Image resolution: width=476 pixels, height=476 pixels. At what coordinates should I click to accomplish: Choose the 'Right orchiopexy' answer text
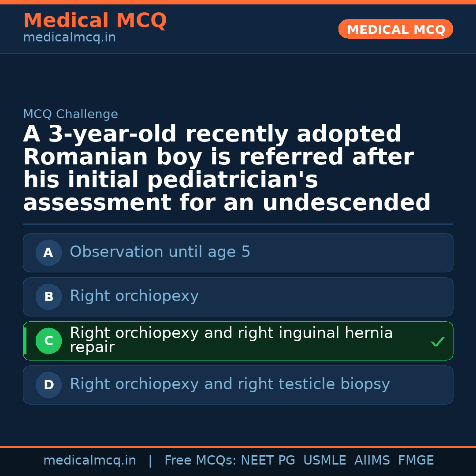coord(134,296)
